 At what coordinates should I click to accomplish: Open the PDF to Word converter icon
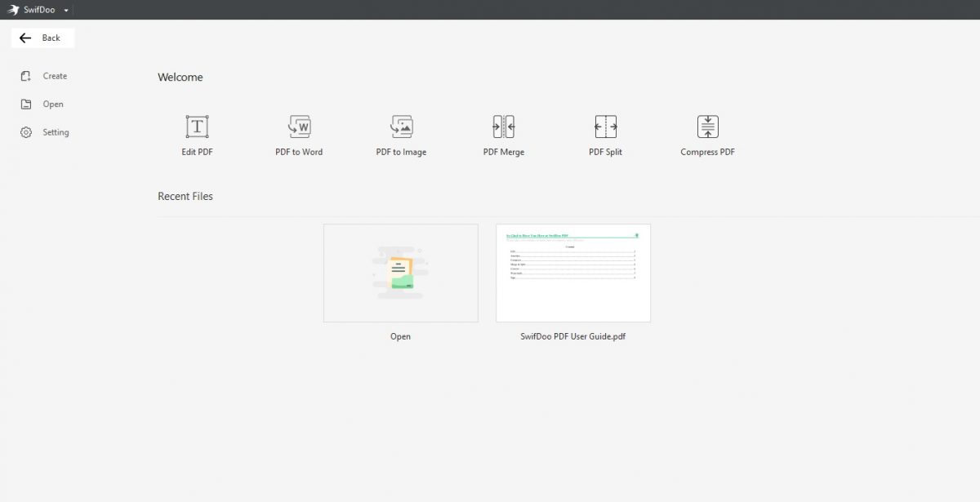coord(299,127)
